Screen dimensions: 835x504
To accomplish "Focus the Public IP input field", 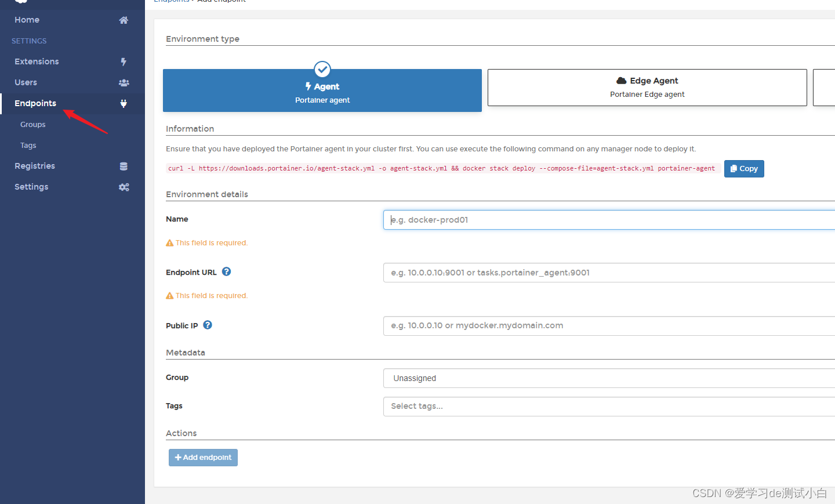I will click(x=609, y=326).
